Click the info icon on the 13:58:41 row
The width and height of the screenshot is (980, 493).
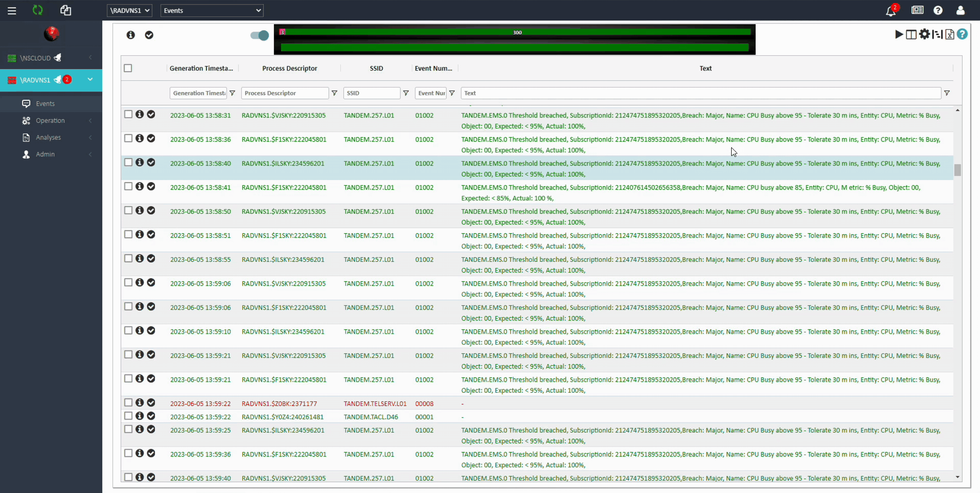139,187
